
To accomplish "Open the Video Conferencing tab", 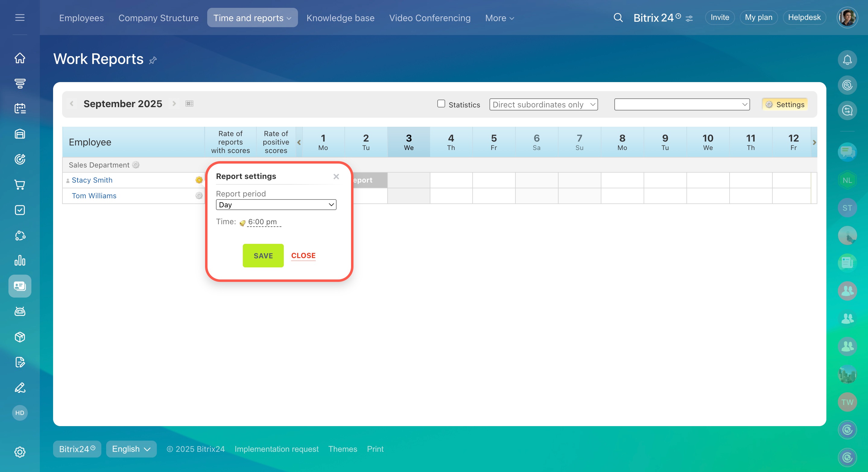I will tap(429, 18).
